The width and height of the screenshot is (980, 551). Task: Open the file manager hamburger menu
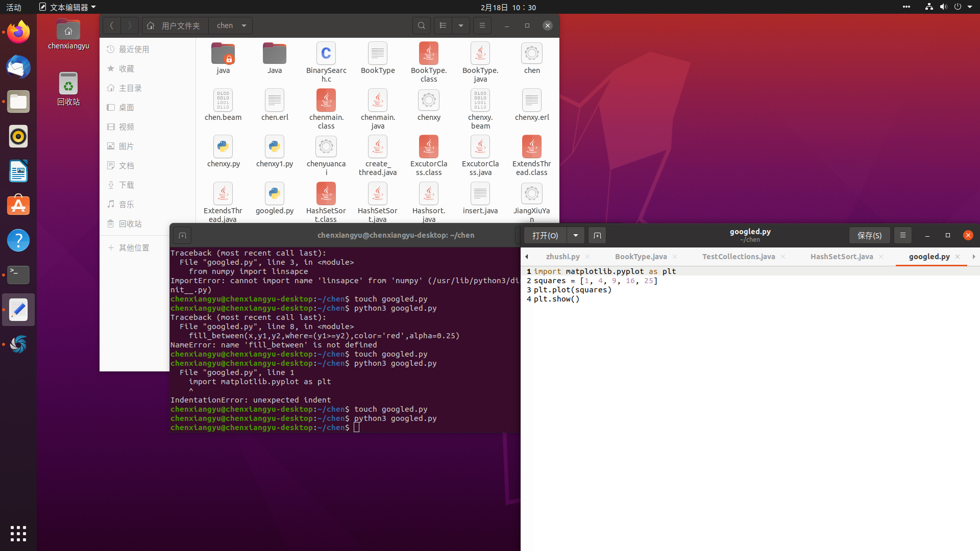click(482, 26)
